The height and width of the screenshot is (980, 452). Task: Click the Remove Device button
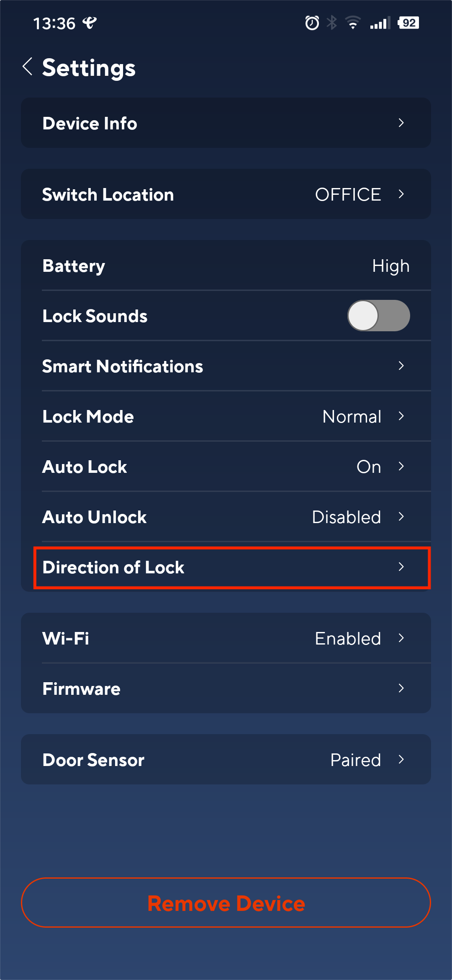tap(226, 903)
